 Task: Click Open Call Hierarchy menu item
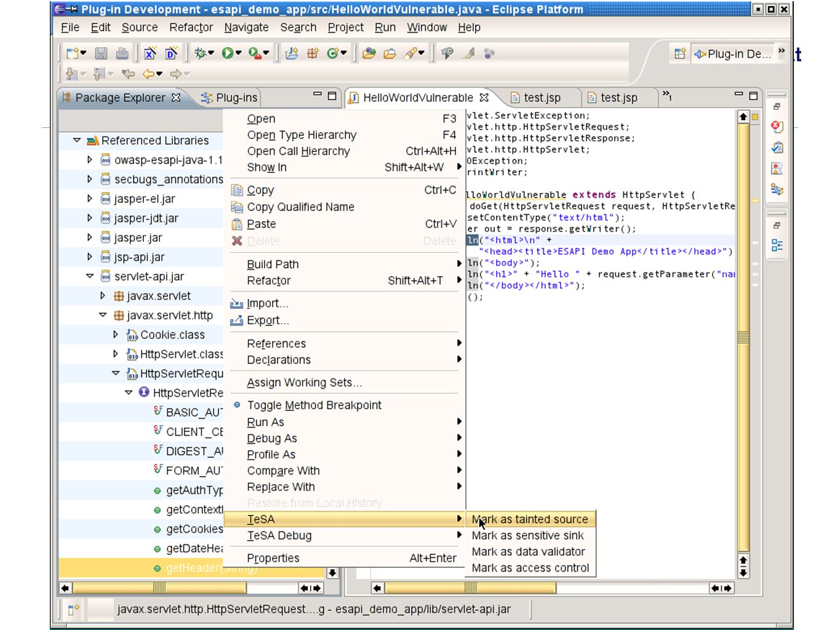343,151
